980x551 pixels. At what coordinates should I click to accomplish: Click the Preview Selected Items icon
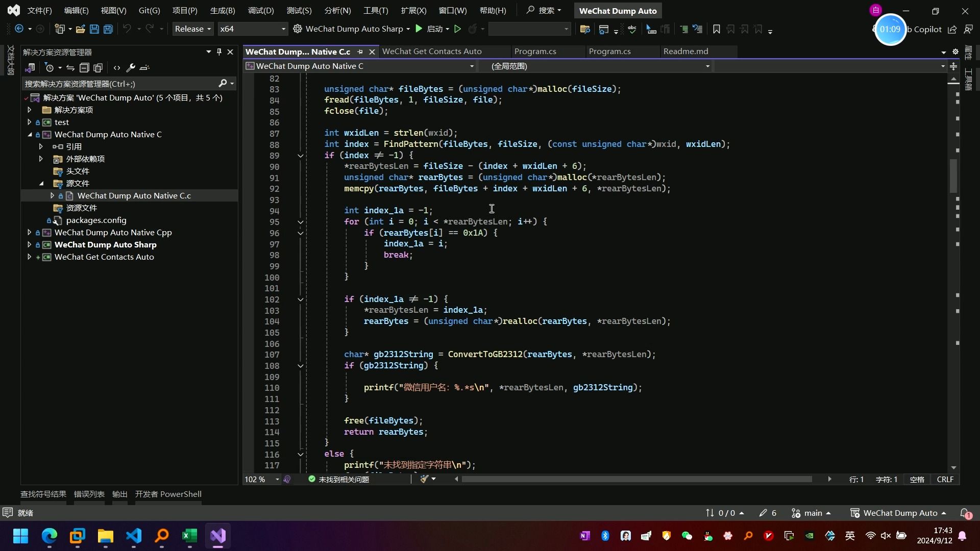[144, 68]
